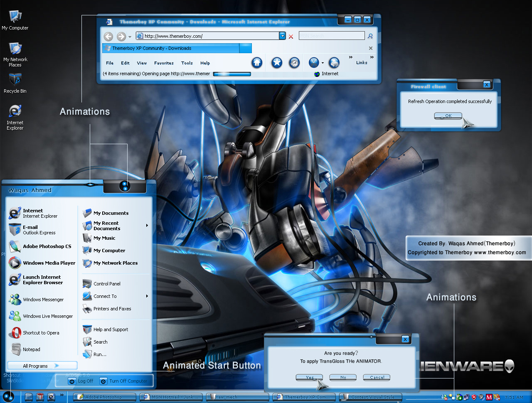Click the Back arrow in Internet Explorer
The height and width of the screenshot is (403, 532).
(108, 37)
